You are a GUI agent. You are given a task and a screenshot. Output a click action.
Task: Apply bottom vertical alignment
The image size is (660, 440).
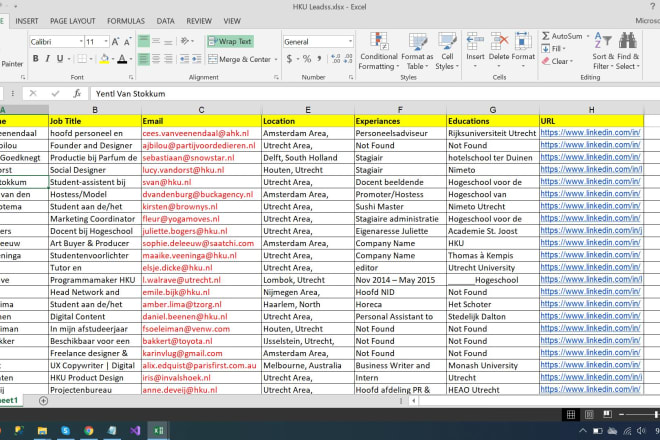pos(168,41)
